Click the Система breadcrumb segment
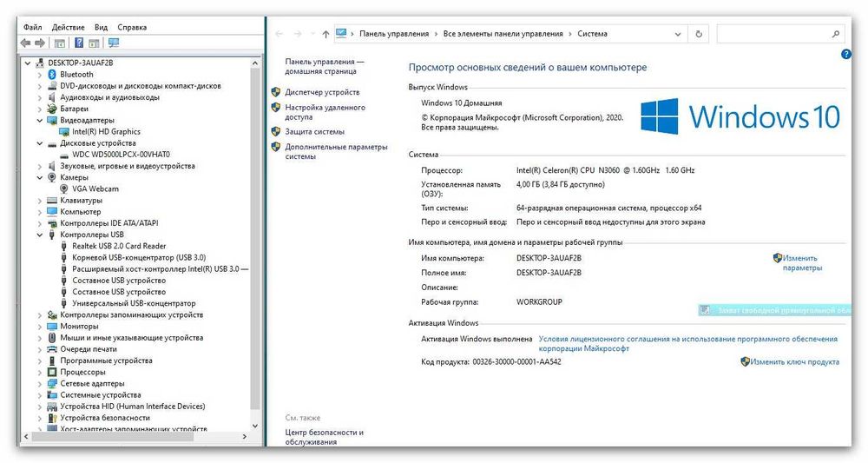Viewport: 868px width, 463px height. (x=592, y=34)
